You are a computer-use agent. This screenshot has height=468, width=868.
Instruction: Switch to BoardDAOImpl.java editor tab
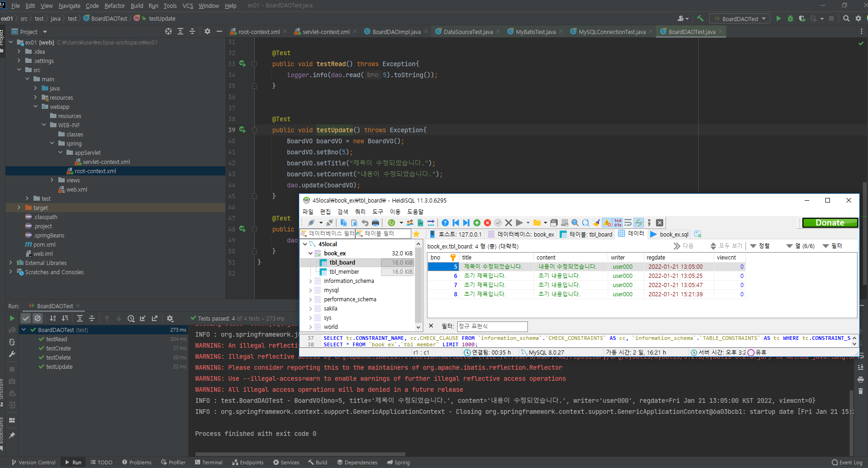[x=397, y=32]
